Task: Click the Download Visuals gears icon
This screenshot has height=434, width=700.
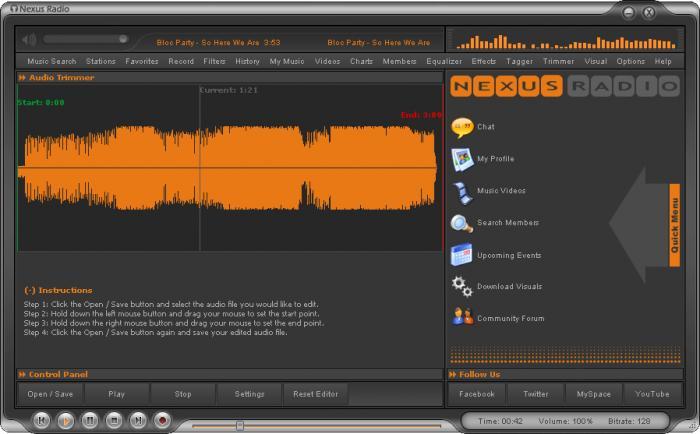Action: point(462,287)
